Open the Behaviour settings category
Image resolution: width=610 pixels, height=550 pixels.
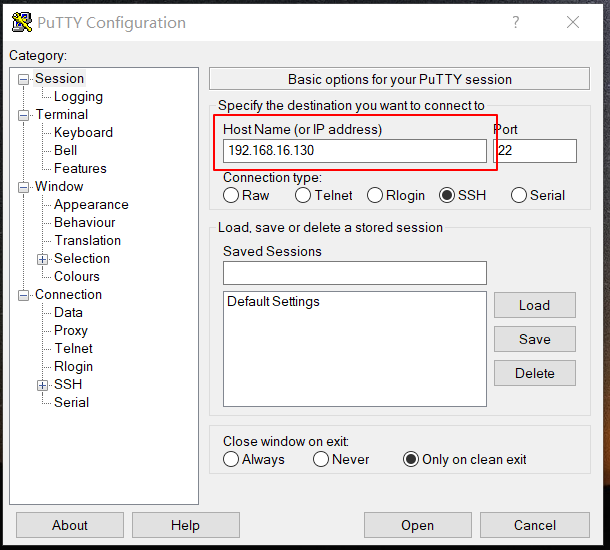[x=84, y=222]
